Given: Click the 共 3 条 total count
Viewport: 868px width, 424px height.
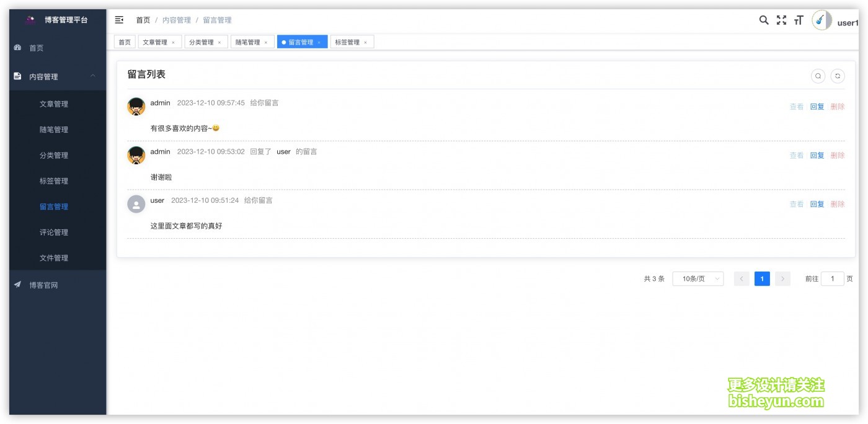Looking at the screenshot, I should [654, 279].
